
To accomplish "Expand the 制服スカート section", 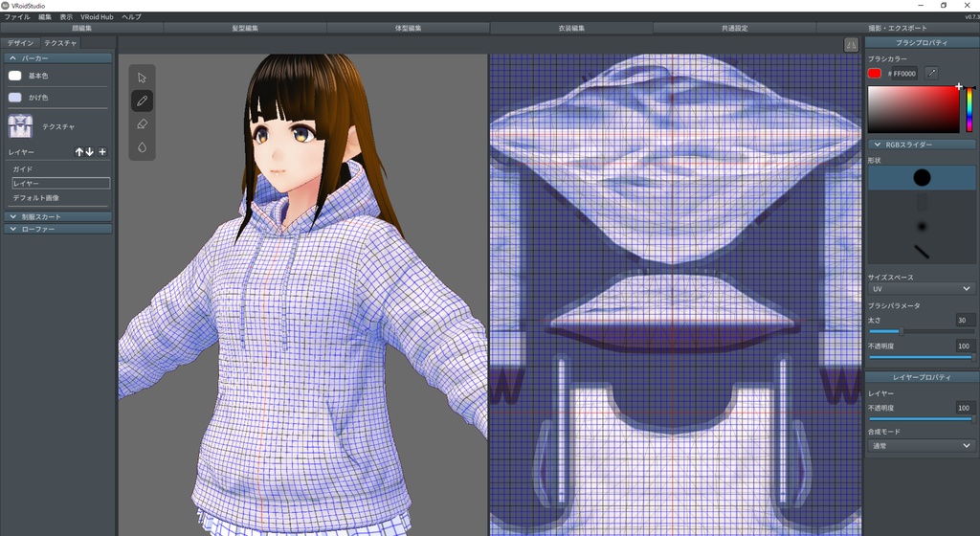I will tap(58, 216).
